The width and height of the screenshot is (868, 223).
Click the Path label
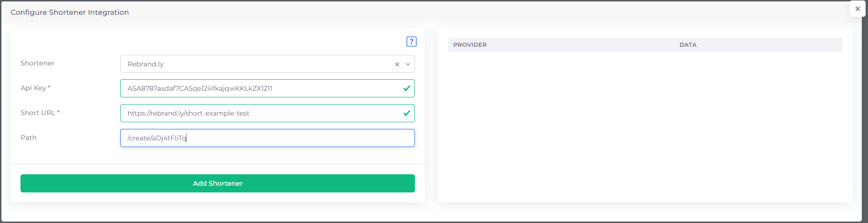pos(29,138)
